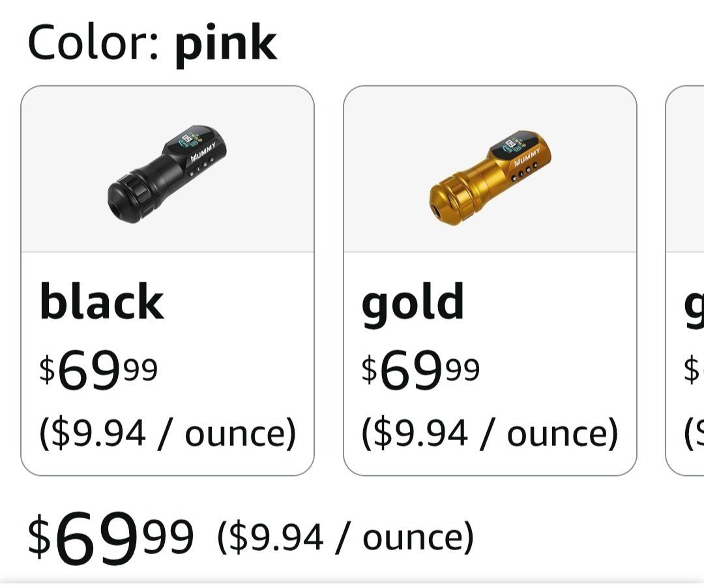Choose the "gold" color option label
Image resolution: width=704 pixels, height=588 pixels.
point(413,302)
